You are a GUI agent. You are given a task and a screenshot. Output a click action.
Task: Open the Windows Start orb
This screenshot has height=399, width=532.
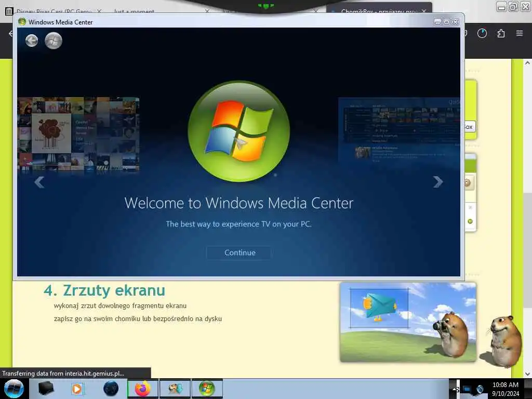click(14, 389)
